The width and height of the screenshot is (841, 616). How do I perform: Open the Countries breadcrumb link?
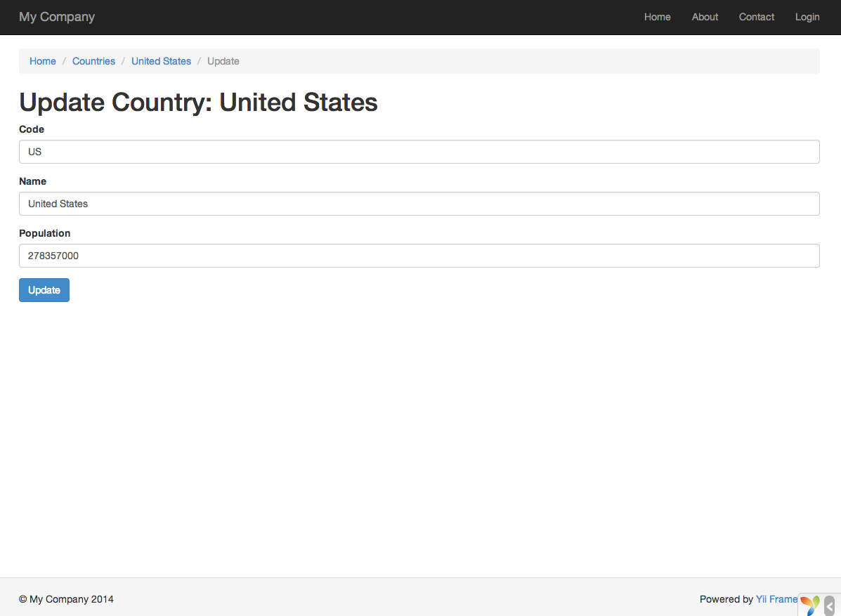click(x=93, y=61)
